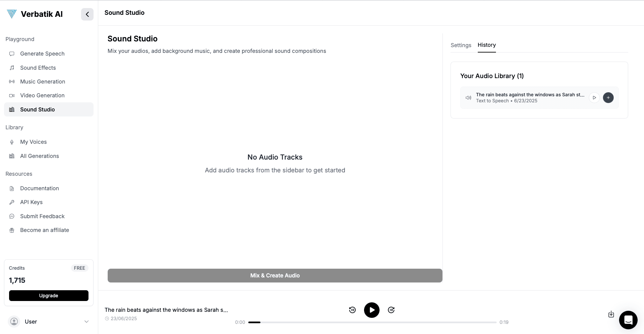Click the Upgrade button
The image size is (644, 334).
click(x=48, y=295)
